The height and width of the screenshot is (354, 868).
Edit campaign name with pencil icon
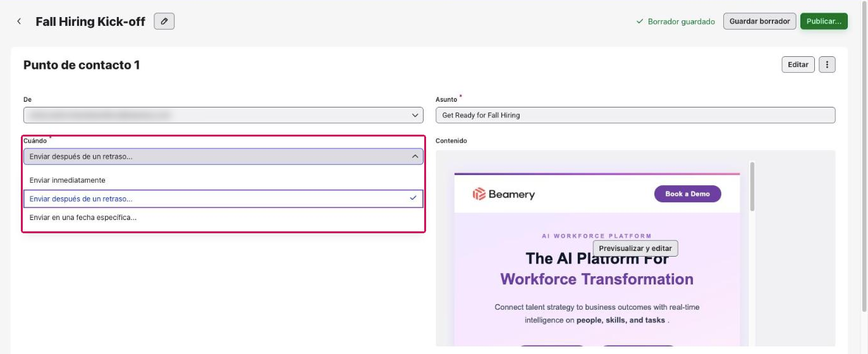(x=164, y=21)
